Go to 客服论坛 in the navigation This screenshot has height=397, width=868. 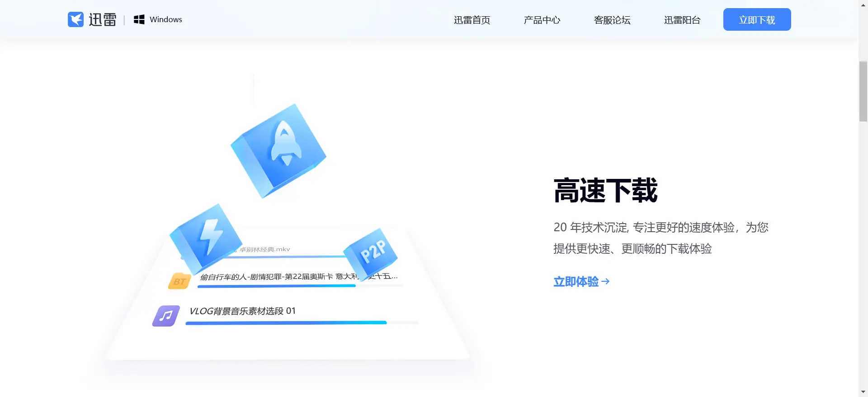coord(612,20)
